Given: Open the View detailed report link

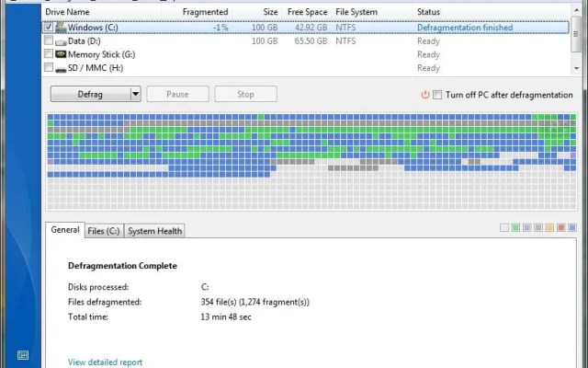Looking at the screenshot, I should [105, 362].
